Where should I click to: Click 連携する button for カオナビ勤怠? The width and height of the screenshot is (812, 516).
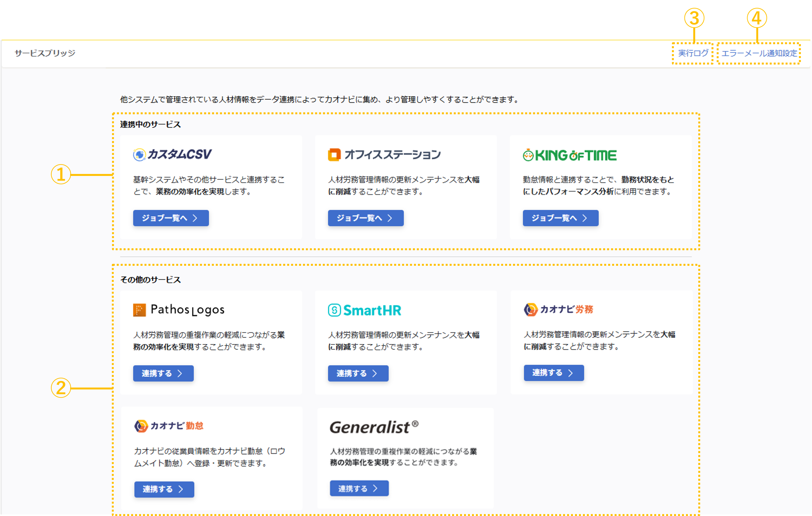tap(164, 489)
